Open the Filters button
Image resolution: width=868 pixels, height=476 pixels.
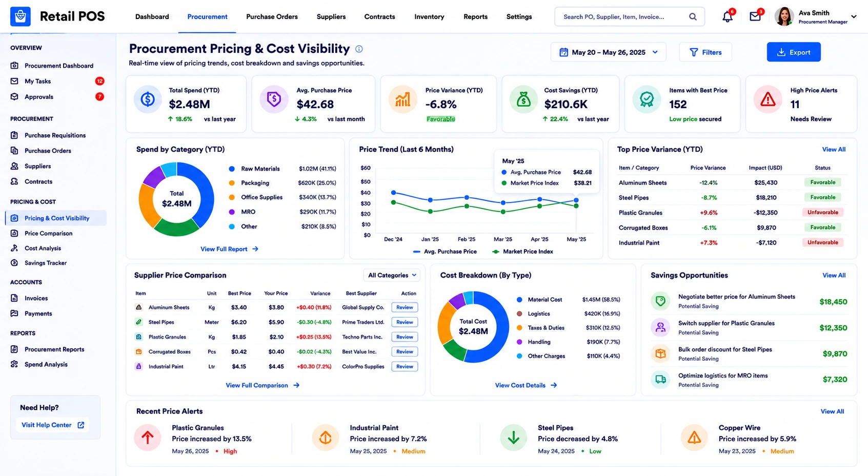(x=705, y=52)
